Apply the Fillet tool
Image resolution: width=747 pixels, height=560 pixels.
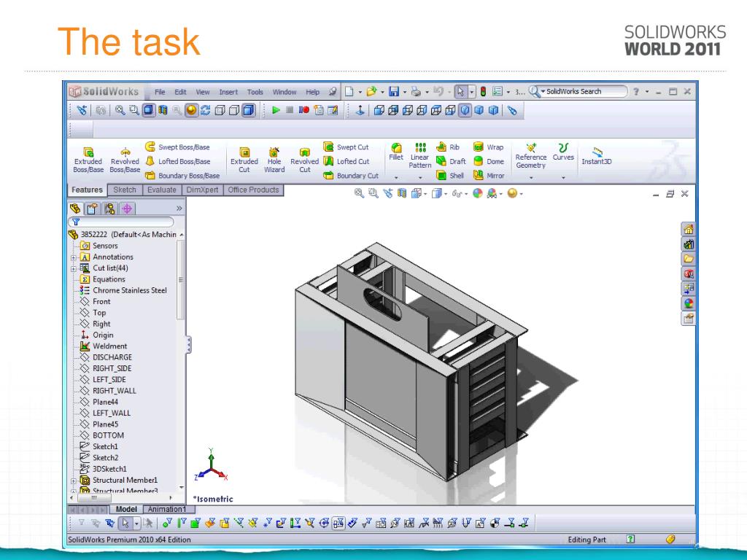click(x=396, y=152)
